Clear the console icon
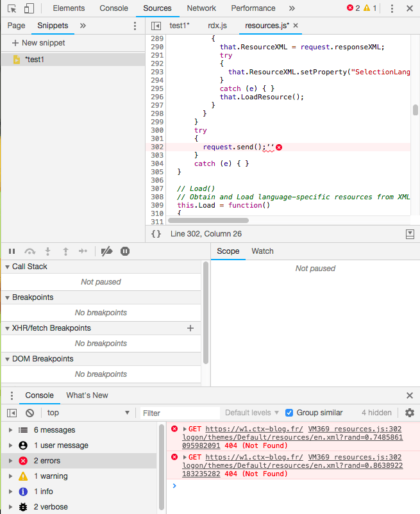420x514 pixels. click(30, 413)
